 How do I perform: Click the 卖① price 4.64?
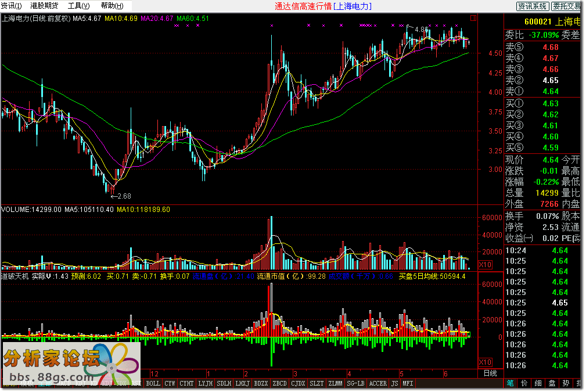(x=551, y=92)
